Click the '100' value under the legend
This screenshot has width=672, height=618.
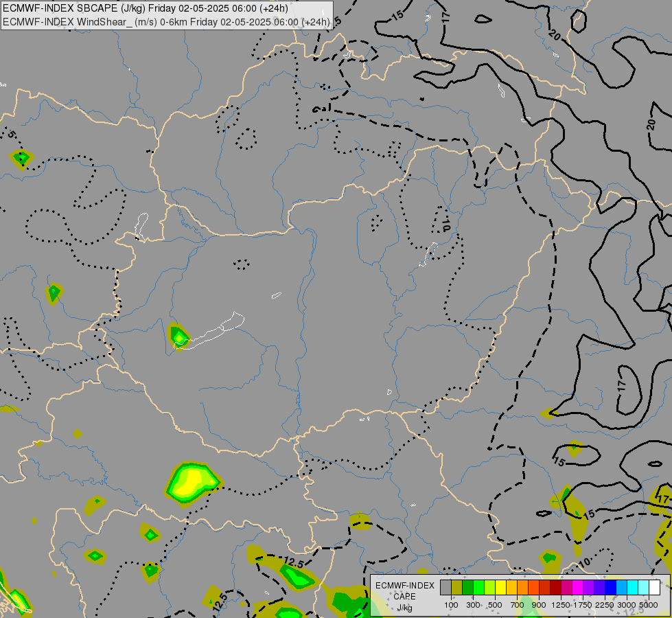451,605
